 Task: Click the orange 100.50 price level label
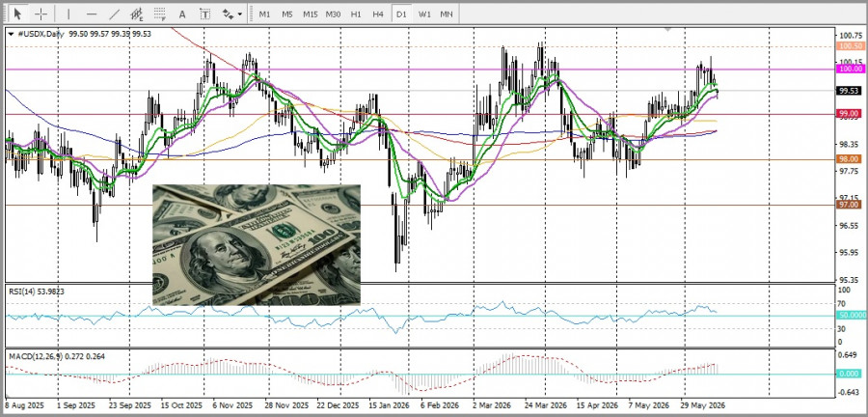(850, 46)
